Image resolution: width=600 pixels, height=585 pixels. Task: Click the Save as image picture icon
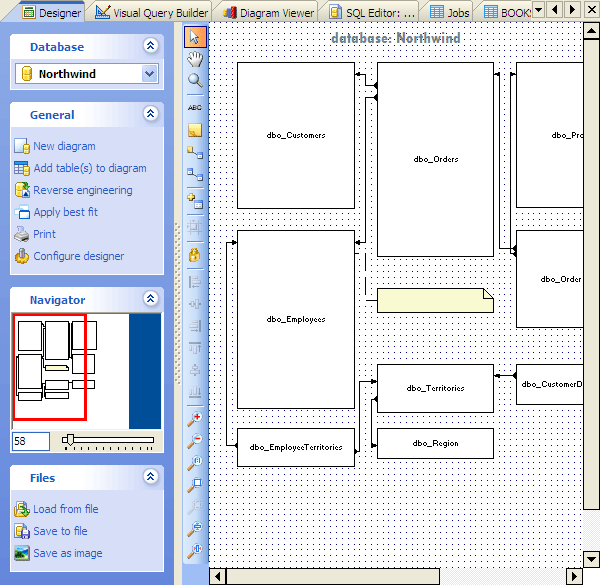click(22, 553)
